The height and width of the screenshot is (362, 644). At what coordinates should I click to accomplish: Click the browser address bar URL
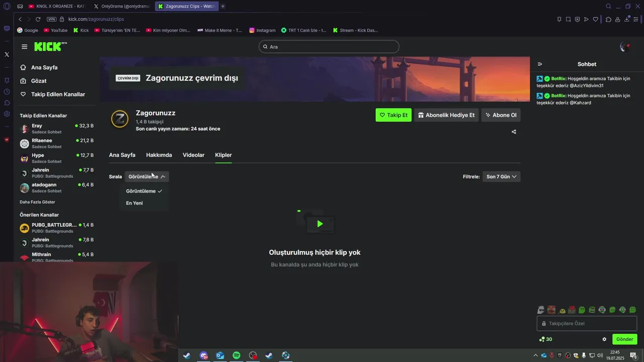[96, 19]
